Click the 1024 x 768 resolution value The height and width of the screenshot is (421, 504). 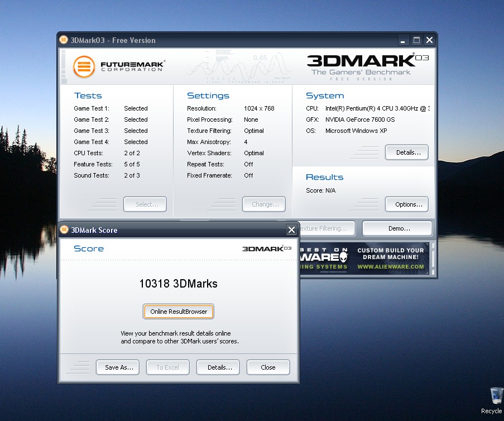coord(259,108)
